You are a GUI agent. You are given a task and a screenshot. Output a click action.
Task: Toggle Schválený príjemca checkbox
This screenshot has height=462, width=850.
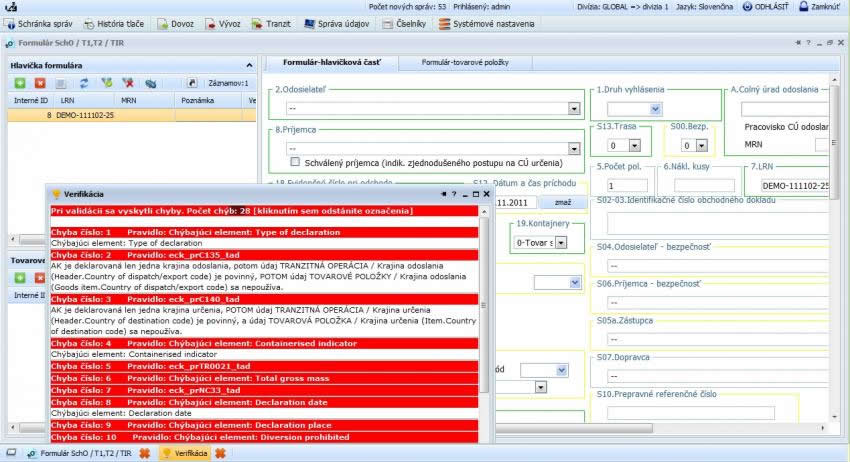point(295,162)
